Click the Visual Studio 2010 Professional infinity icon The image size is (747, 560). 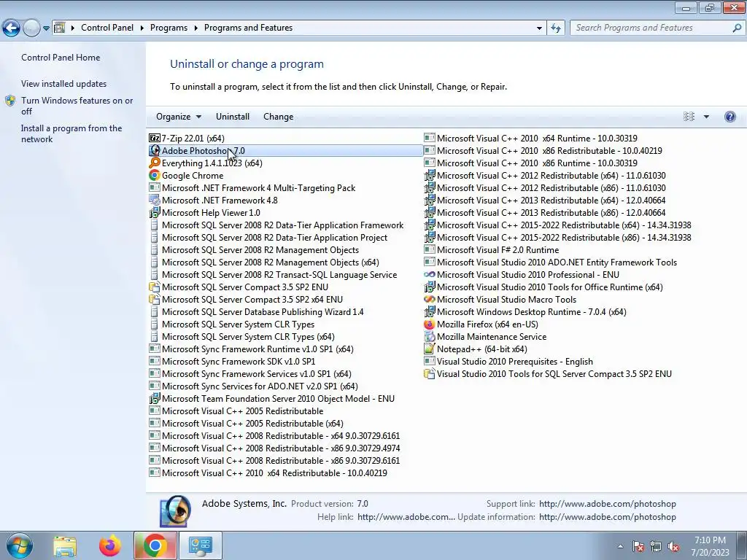429,275
